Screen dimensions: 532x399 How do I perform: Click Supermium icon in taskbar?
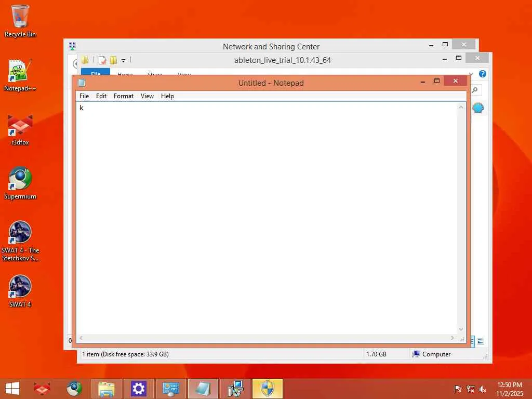pyautogui.click(x=74, y=389)
